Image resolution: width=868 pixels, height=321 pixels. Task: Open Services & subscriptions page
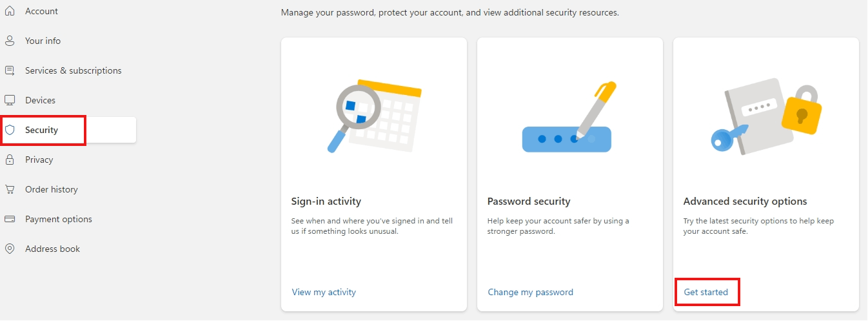[x=73, y=70]
